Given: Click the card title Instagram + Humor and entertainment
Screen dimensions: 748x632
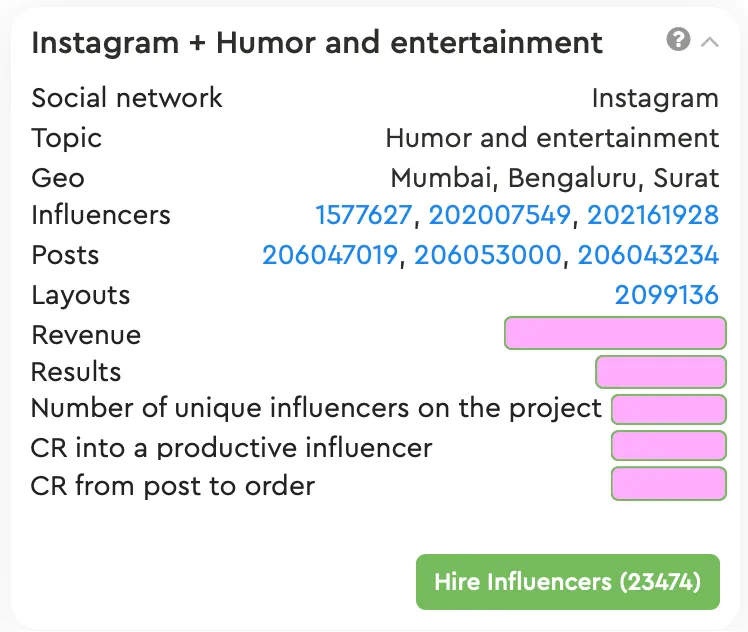Looking at the screenshot, I should tap(317, 43).
